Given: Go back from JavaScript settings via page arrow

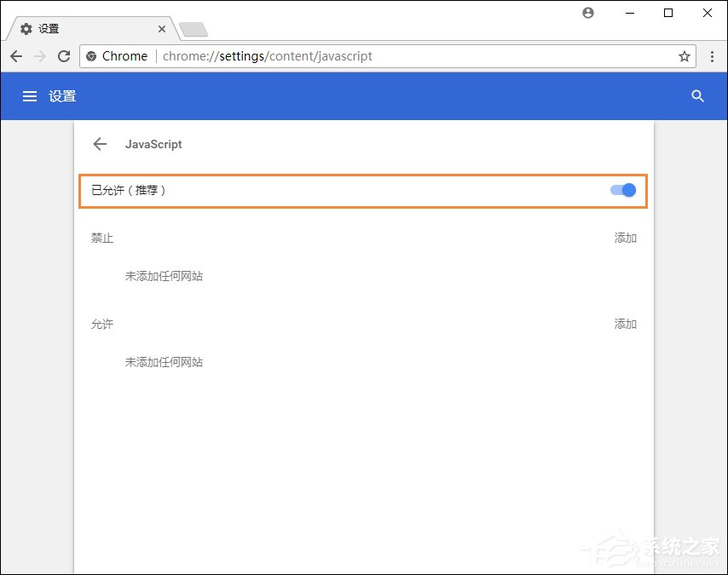Looking at the screenshot, I should pyautogui.click(x=100, y=144).
